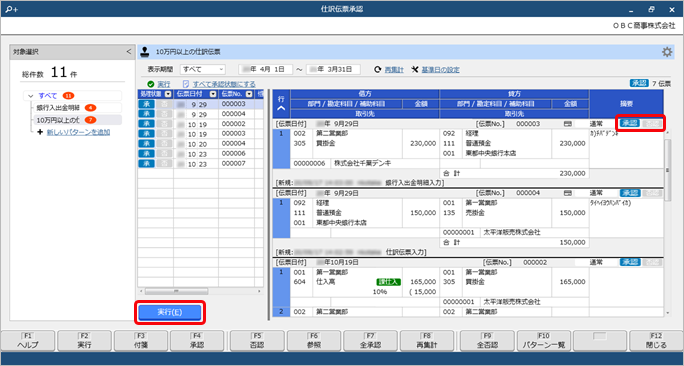The image size is (684, 366).
Task: Click the F6 参照 function key
Action: (x=314, y=341)
